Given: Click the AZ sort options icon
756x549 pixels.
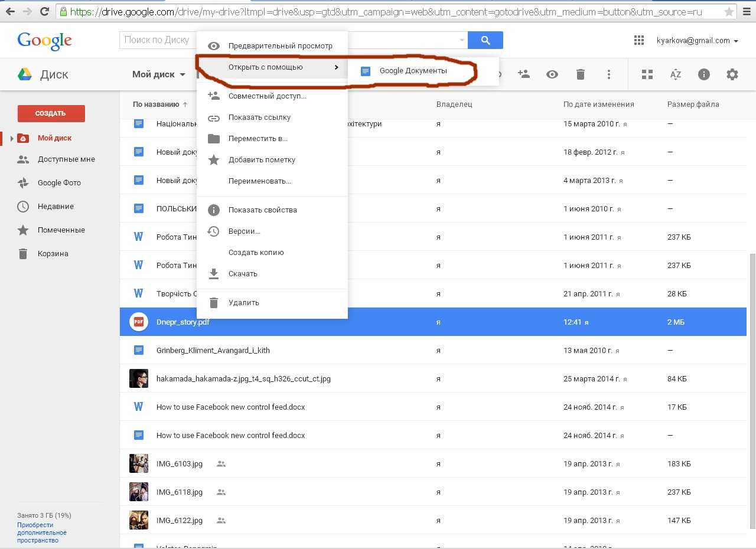Looking at the screenshot, I should (x=676, y=74).
